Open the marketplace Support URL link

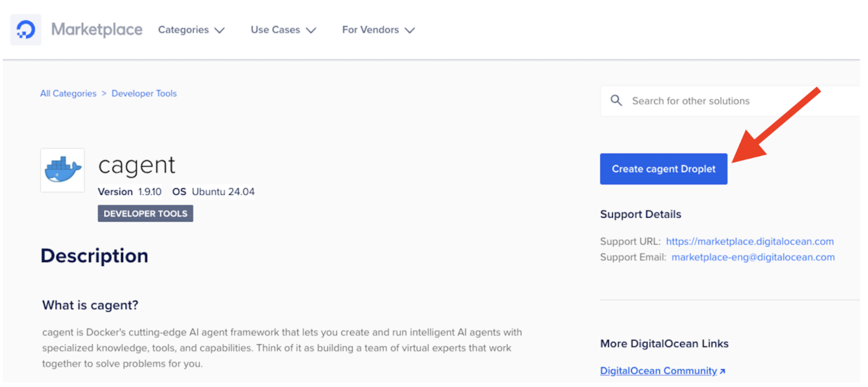pyautogui.click(x=750, y=241)
